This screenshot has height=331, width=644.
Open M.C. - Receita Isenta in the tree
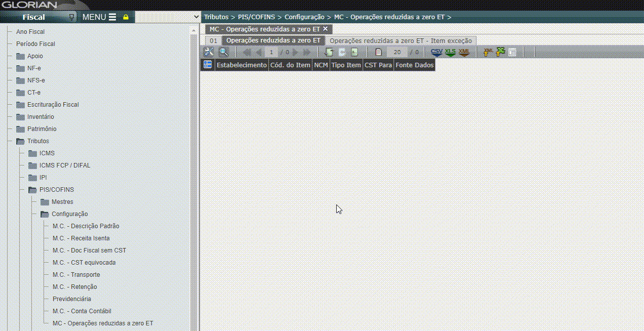point(81,238)
